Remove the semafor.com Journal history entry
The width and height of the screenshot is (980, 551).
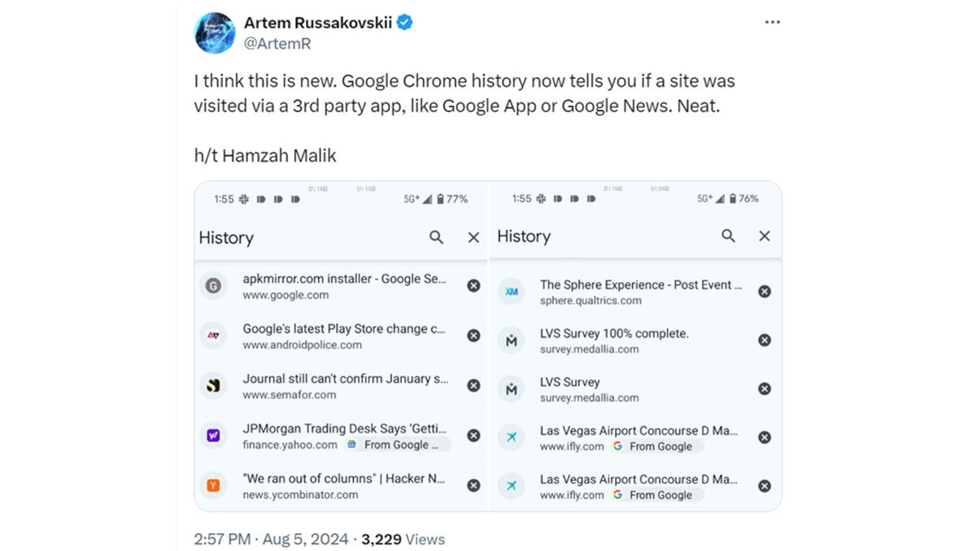click(473, 385)
